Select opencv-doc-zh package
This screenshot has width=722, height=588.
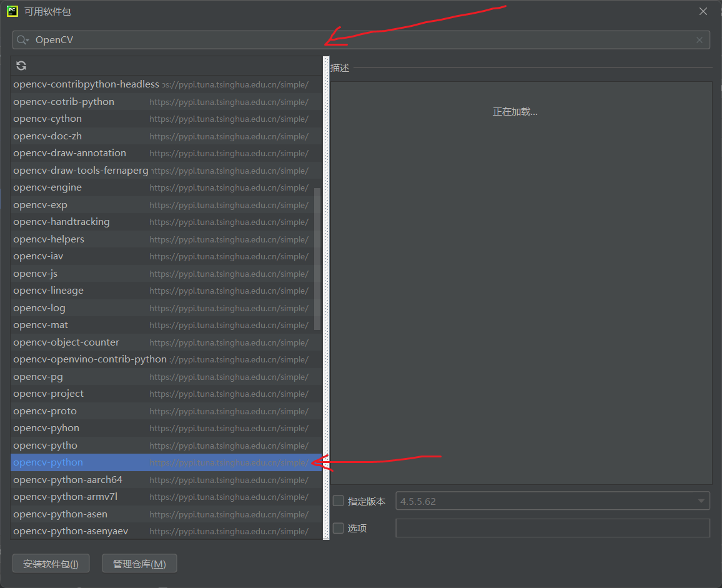[166, 136]
